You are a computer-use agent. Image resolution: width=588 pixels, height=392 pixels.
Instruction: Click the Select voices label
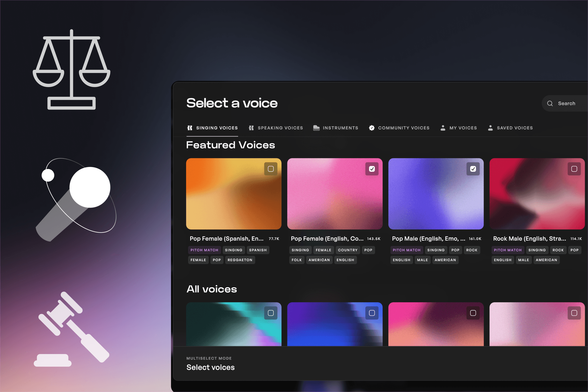tap(210, 367)
